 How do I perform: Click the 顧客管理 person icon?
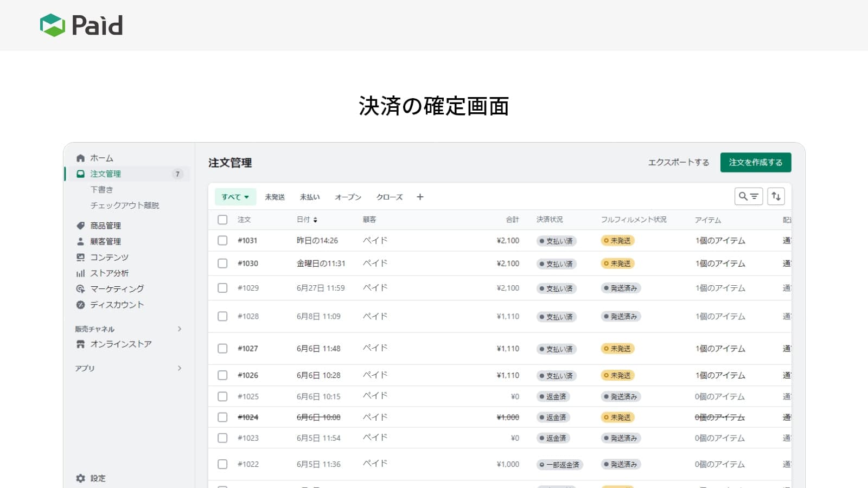80,241
